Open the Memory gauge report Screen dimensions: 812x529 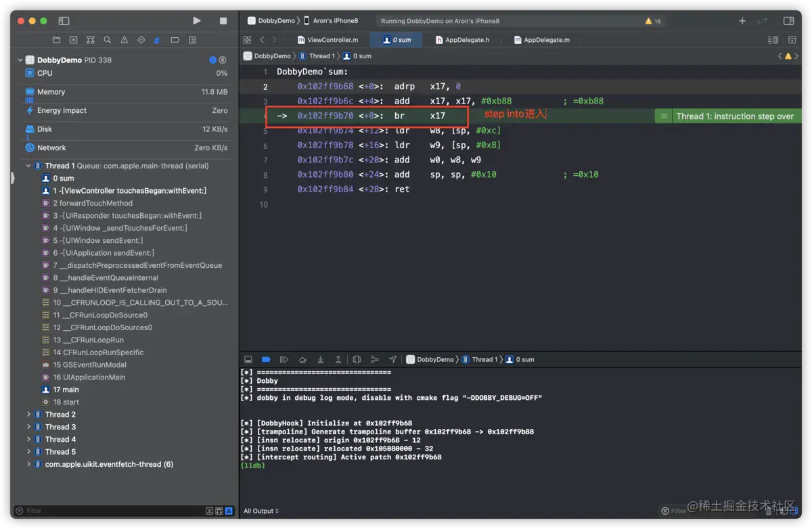pos(126,92)
